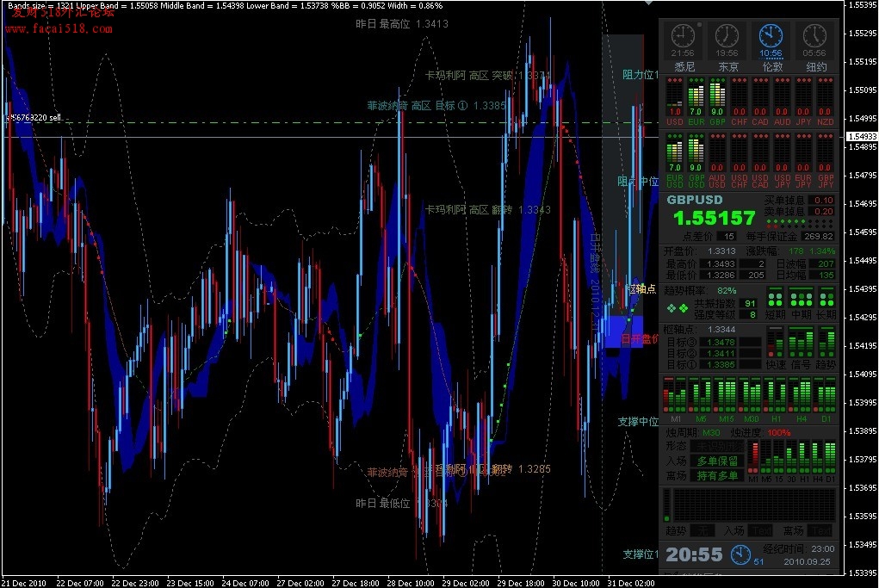Click the red 日开盘价 daily open label
The width and height of the screenshot is (879, 588).
639,339
